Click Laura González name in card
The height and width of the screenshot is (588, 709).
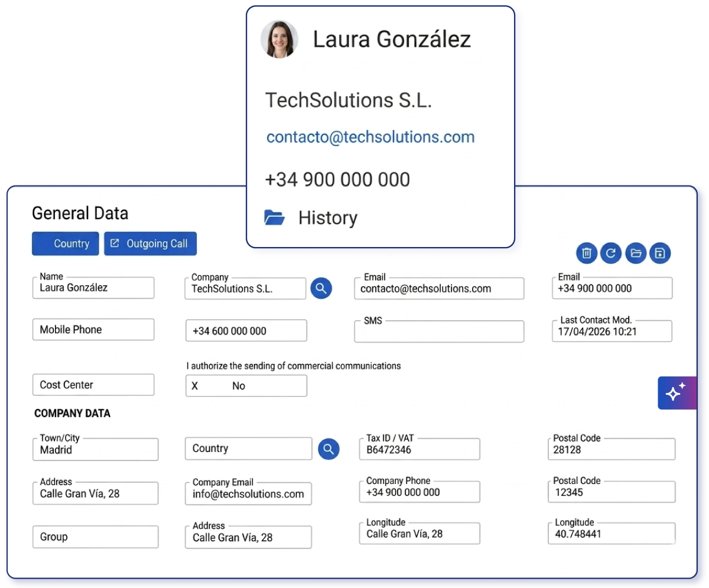[x=392, y=40]
